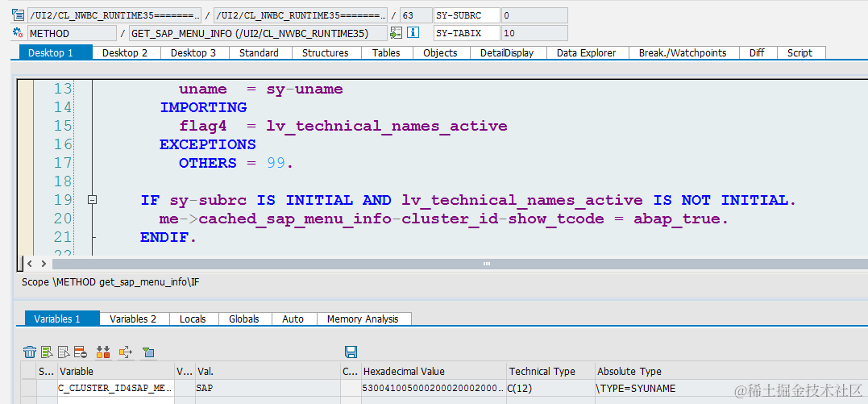Click the source position icon before program name
The width and height of the screenshot is (868, 404).
(17, 15)
